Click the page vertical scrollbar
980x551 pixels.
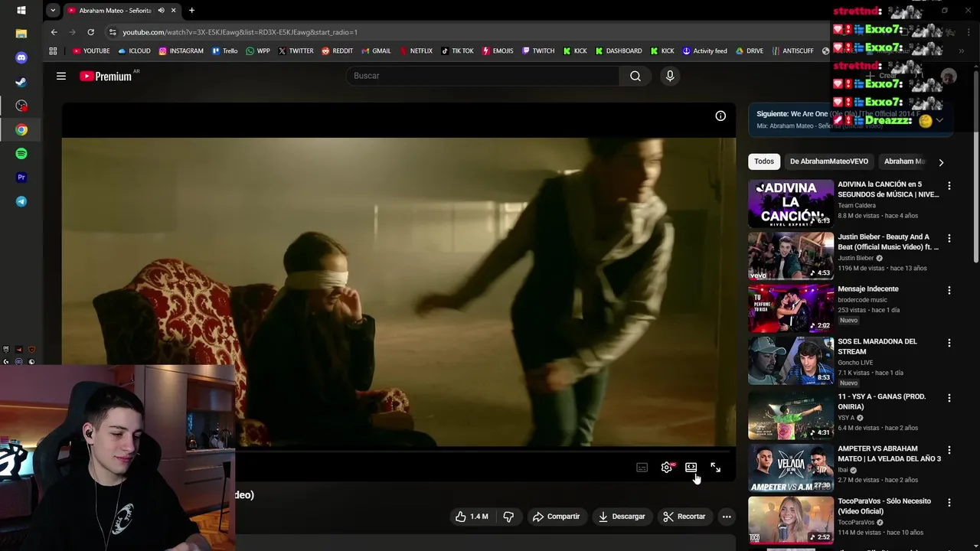click(x=976, y=168)
